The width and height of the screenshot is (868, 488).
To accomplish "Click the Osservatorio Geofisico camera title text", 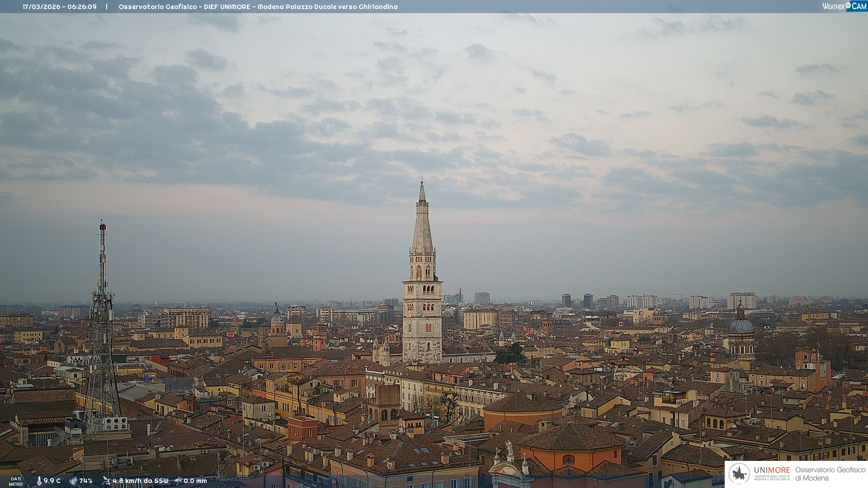I will pyautogui.click(x=258, y=7).
